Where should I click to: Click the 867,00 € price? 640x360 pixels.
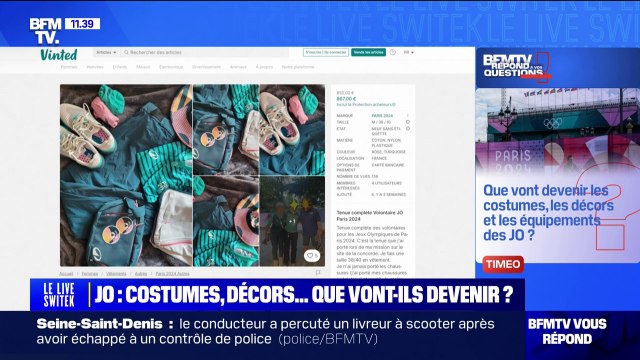(346, 99)
